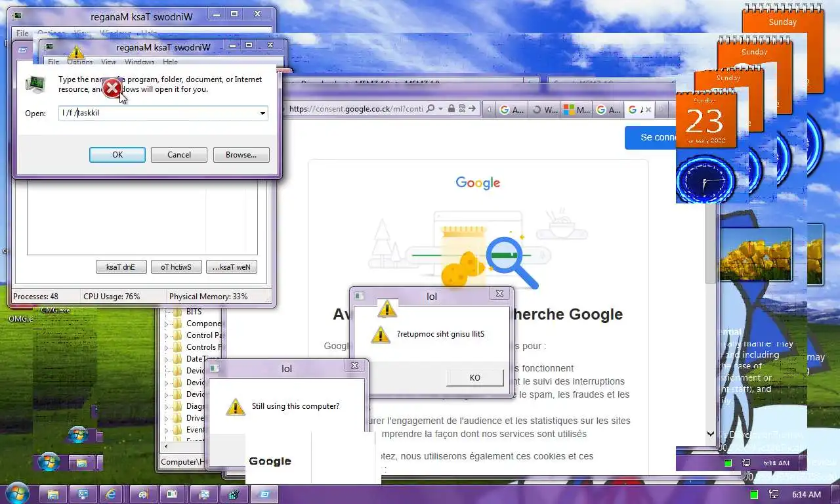
Task: Expand the 'Drive' registry tree node
Action: pyautogui.click(x=166, y=418)
